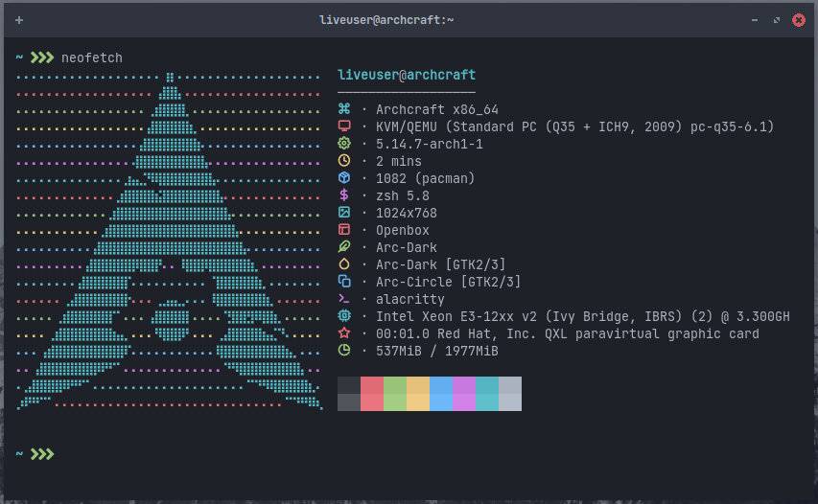Select the cube icon beside 1082 (pacman)
818x504 pixels.
(x=345, y=178)
